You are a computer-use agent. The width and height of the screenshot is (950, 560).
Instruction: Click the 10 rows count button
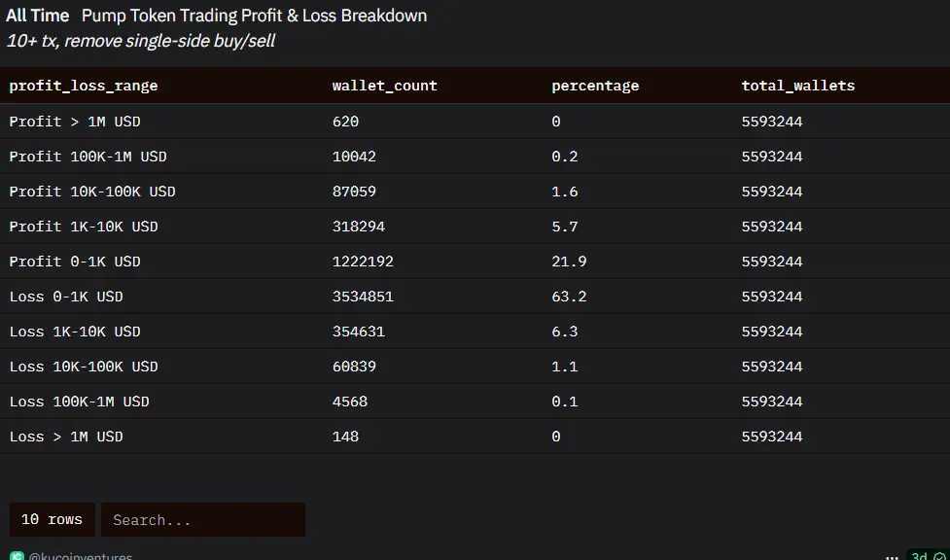(53, 519)
